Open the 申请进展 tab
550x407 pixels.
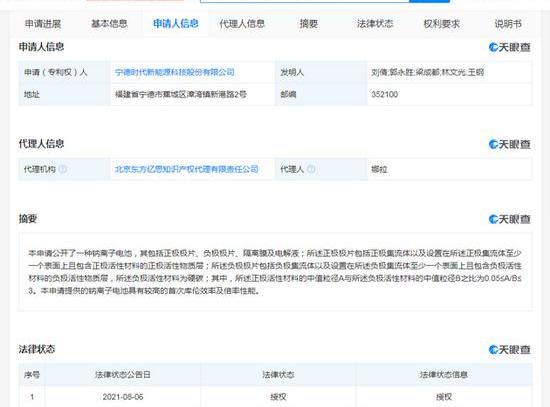(x=43, y=24)
